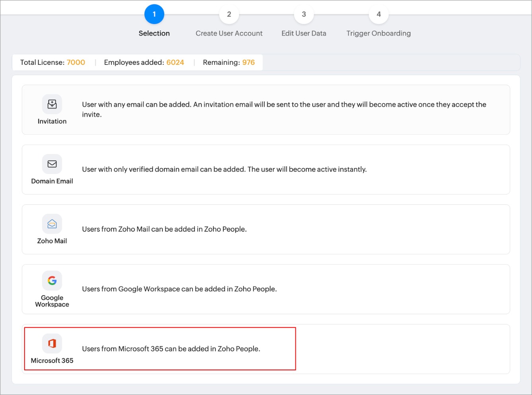The height and width of the screenshot is (395, 532).
Task: Click the Invitation option label
Action: (52, 121)
